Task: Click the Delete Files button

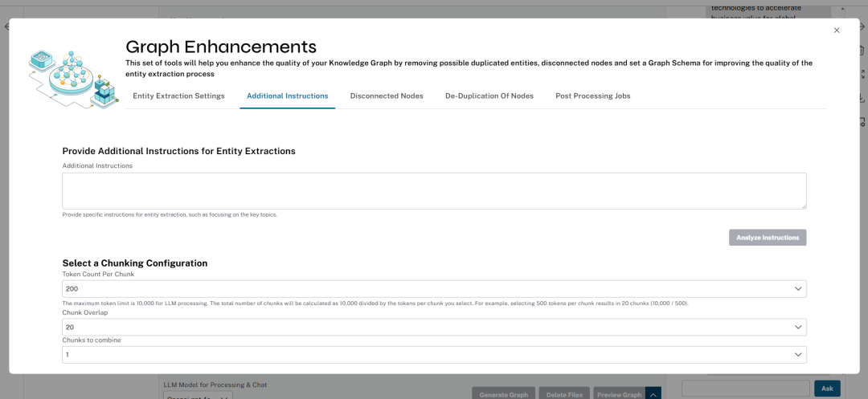Action: [x=564, y=393]
